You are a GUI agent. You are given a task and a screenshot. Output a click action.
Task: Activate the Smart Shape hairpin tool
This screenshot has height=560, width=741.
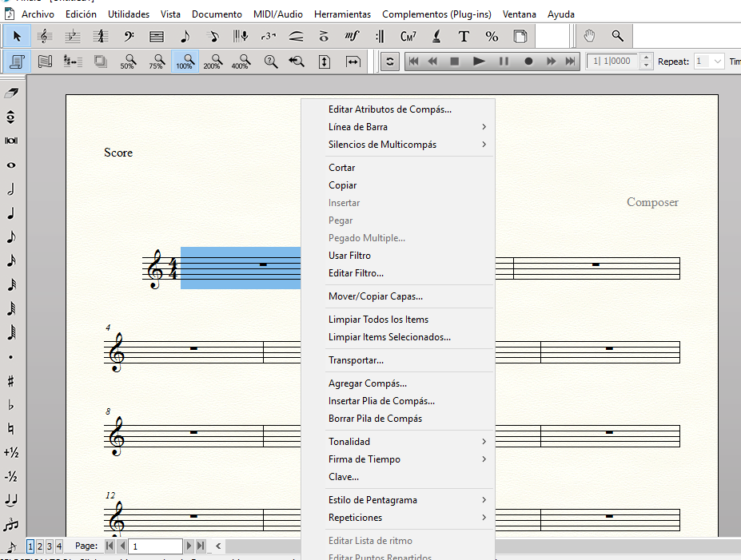(296, 36)
